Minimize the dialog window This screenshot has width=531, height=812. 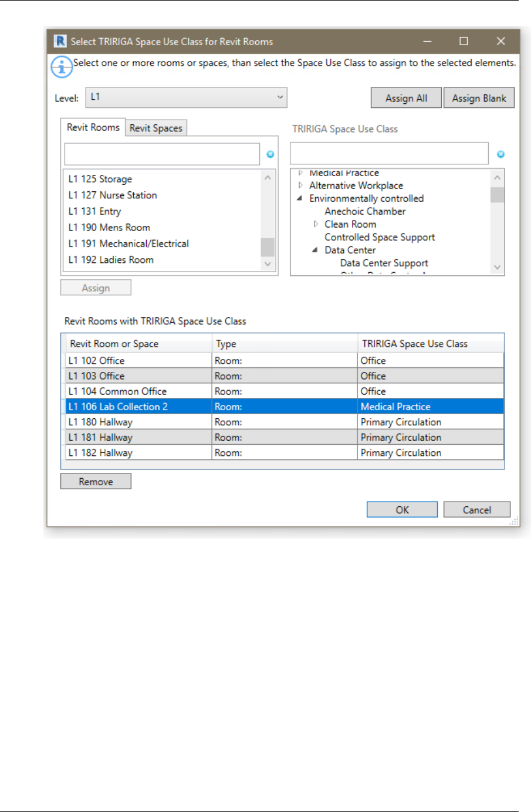[427, 41]
